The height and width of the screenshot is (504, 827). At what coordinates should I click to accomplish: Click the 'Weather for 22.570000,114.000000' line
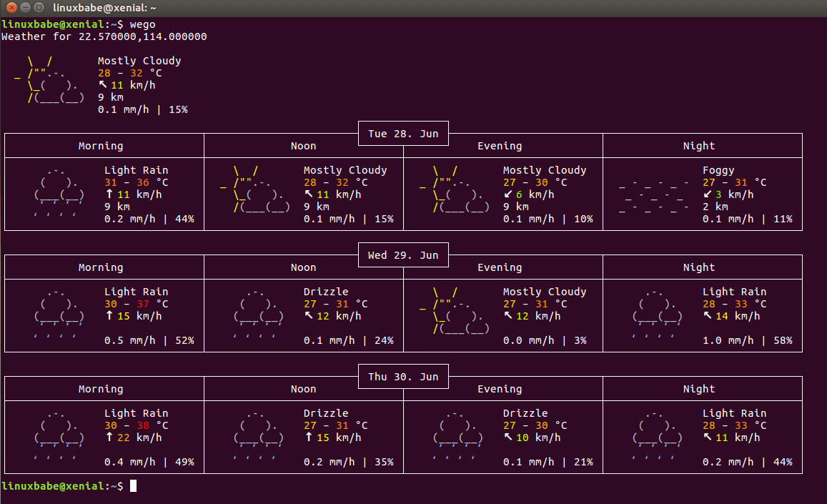(104, 36)
